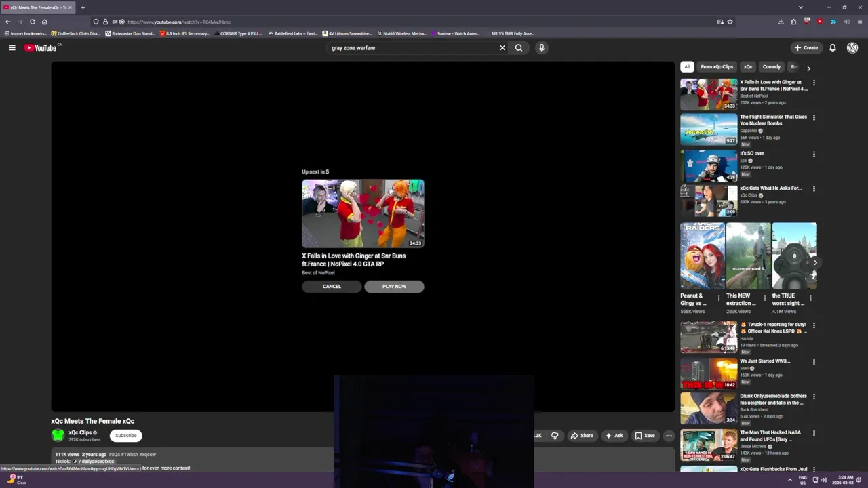Dislike the video with thumbs down
Viewport: 868px width, 488px height.
tap(555, 435)
